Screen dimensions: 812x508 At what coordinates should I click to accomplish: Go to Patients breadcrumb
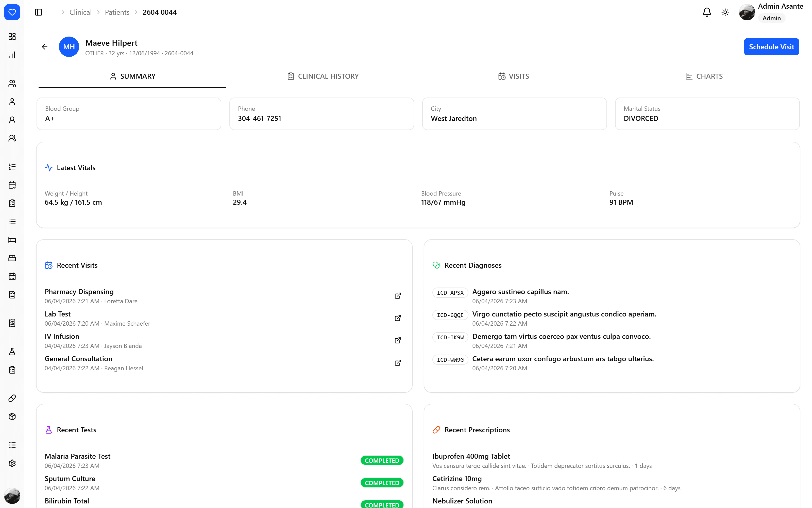pyautogui.click(x=117, y=12)
